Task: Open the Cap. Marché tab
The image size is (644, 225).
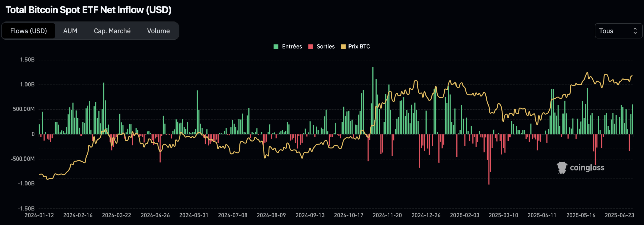Action: point(112,31)
